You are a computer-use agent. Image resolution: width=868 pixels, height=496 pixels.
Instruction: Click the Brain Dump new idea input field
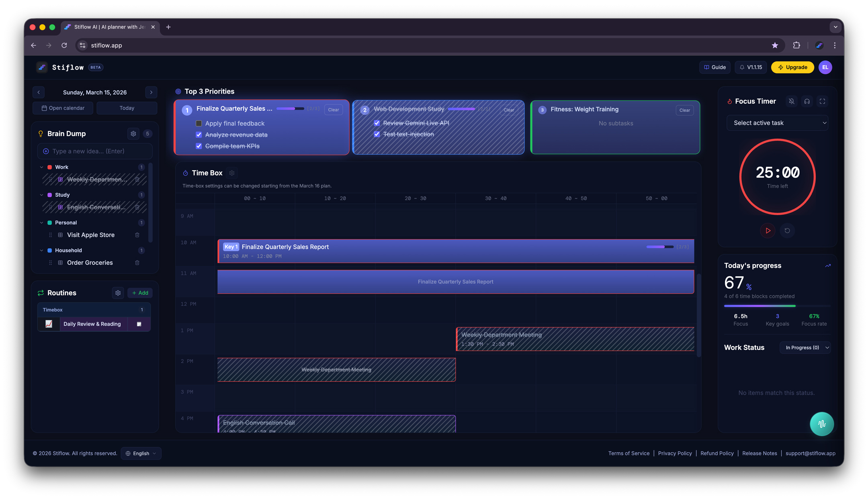click(95, 151)
